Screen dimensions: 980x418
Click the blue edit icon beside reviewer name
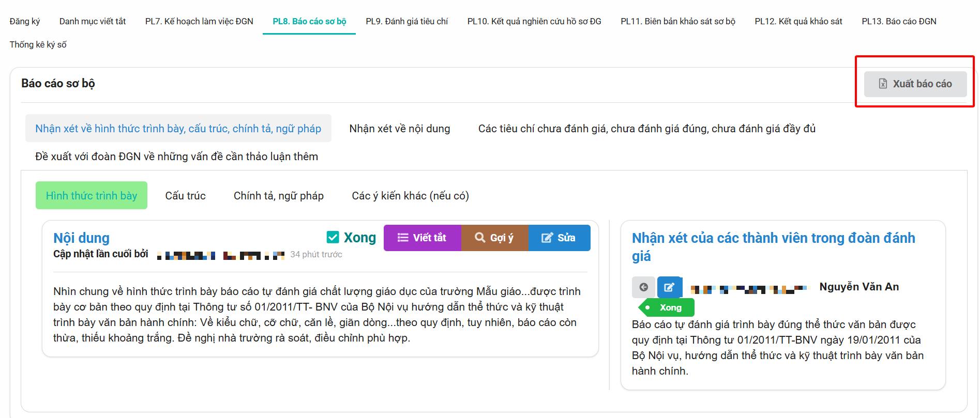[x=669, y=287]
